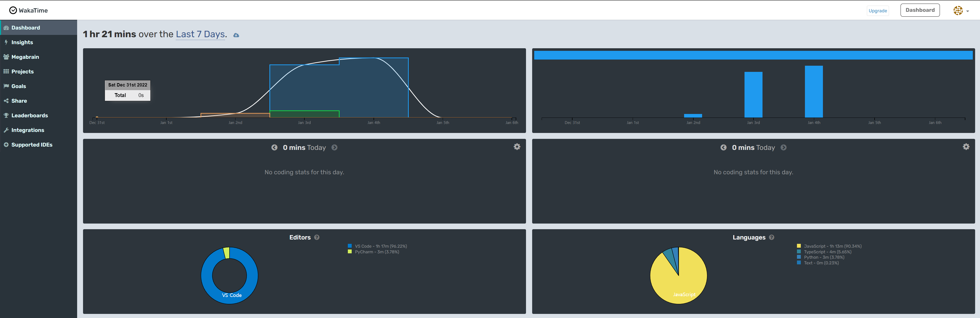Click the VS Code legend color swatch

click(350, 246)
